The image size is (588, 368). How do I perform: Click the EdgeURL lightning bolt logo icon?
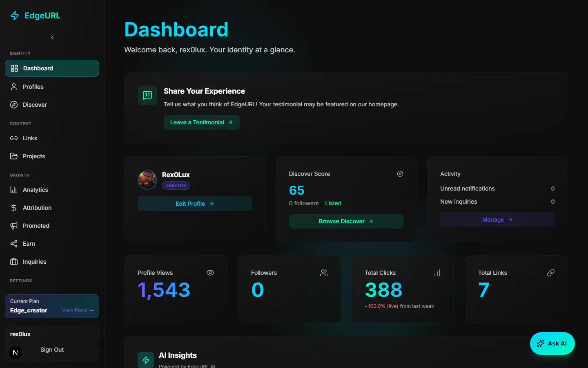tap(15, 16)
